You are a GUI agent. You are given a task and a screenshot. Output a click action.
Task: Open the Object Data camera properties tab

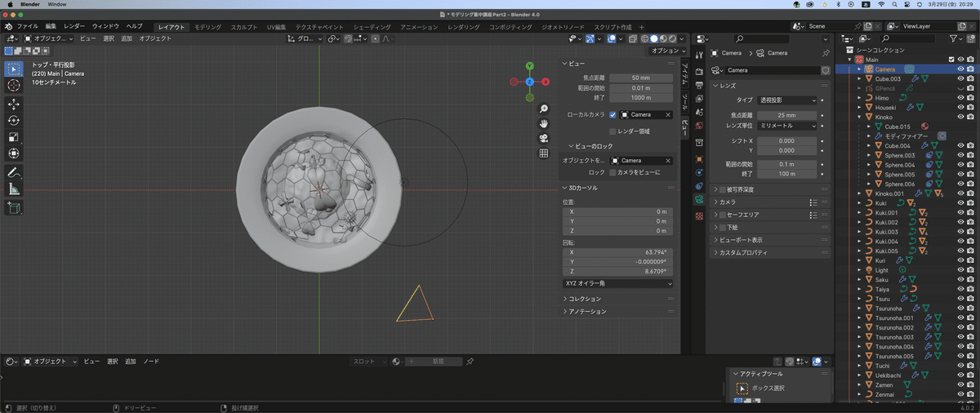[x=699, y=199]
